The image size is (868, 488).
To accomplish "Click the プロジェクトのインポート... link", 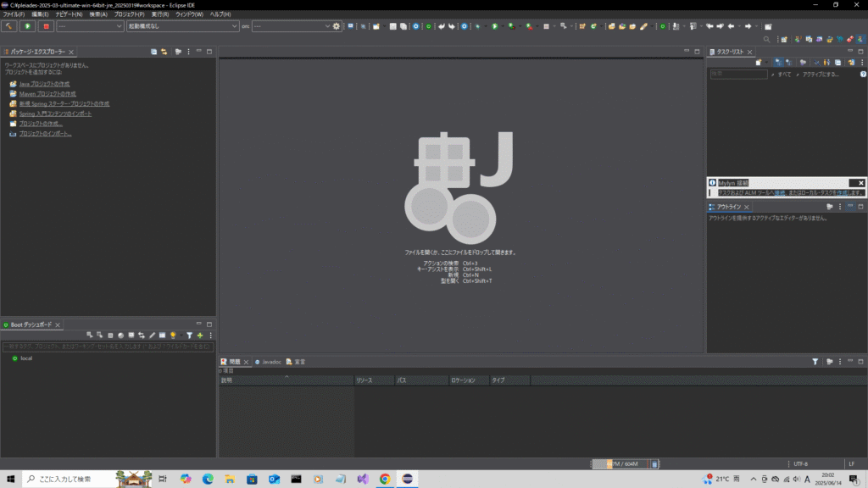I will tap(46, 134).
